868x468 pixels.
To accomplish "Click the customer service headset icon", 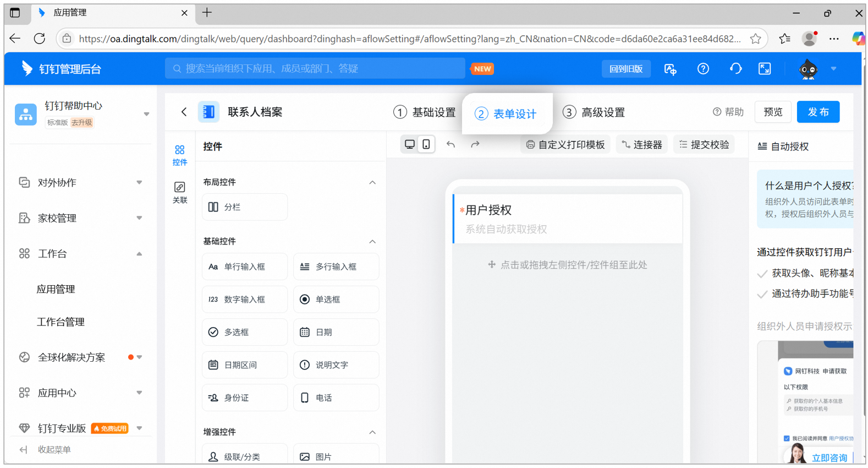I will 735,69.
